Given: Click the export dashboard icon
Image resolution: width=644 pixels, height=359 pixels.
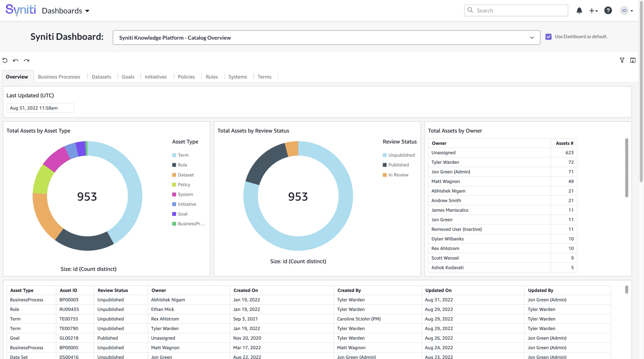Looking at the screenshot, I should [x=633, y=60].
